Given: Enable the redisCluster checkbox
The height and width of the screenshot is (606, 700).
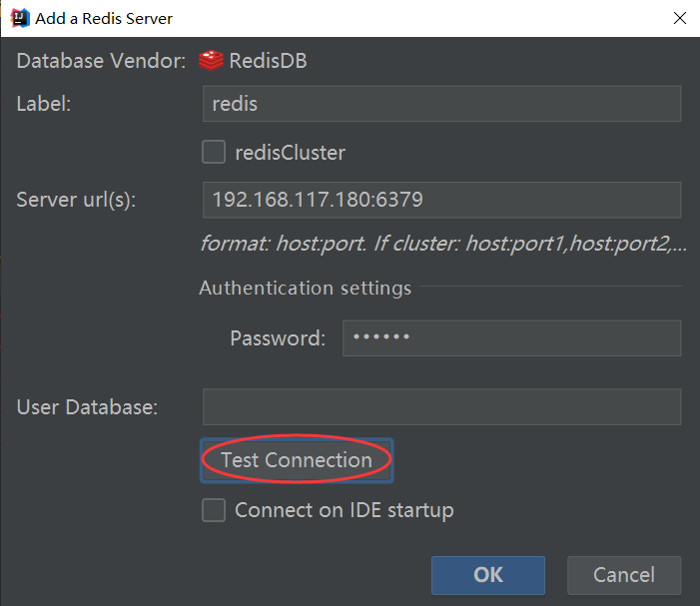Looking at the screenshot, I should [214, 153].
